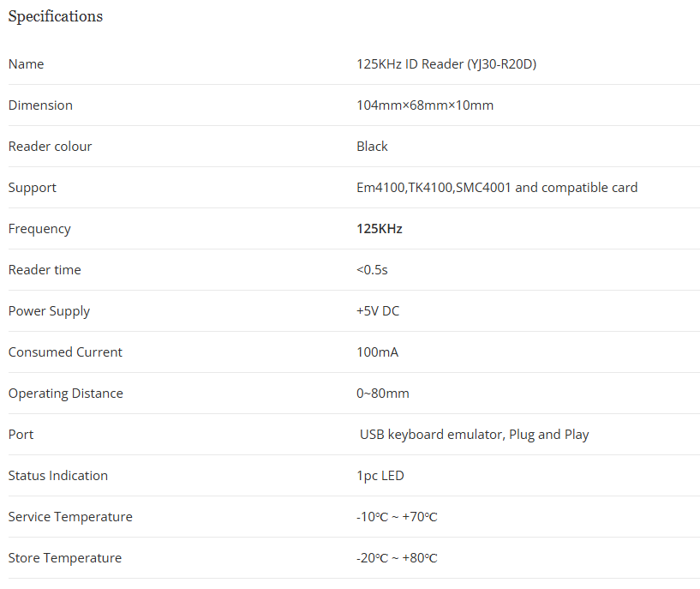
Task: Click the Specifications heading
Action: point(56,16)
